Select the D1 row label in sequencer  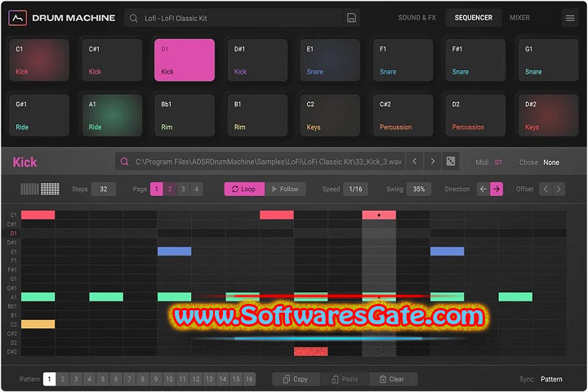(x=13, y=234)
